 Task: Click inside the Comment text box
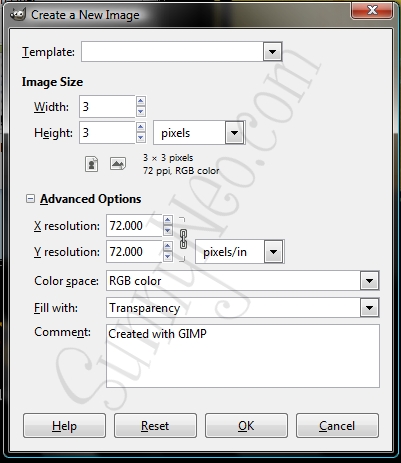click(x=243, y=356)
